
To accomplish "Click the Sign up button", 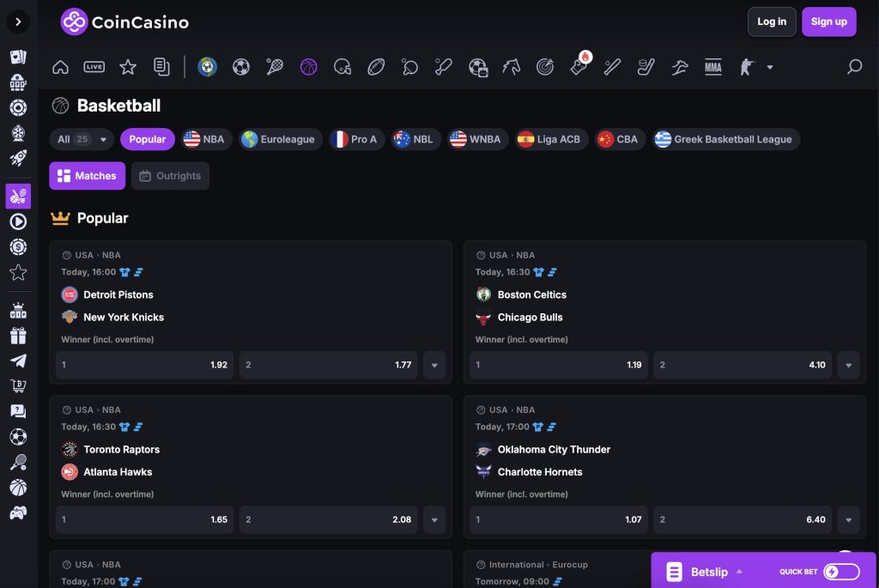I will [x=828, y=21].
